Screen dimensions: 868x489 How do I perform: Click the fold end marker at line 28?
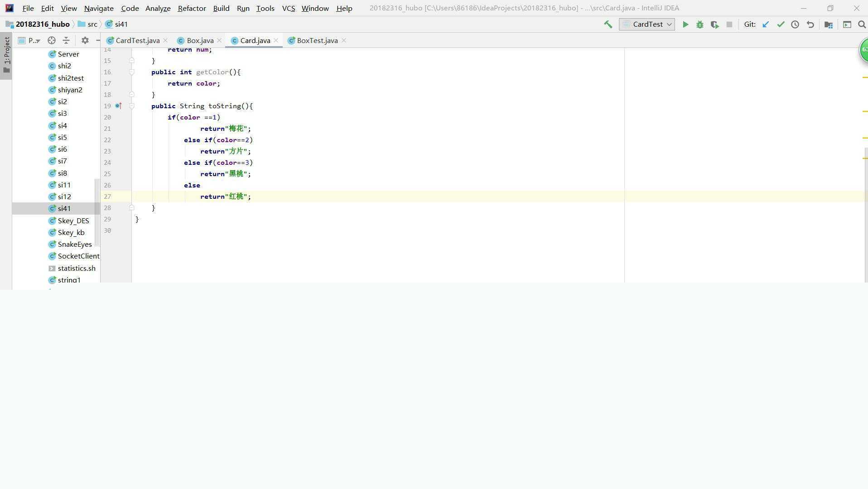pos(131,207)
